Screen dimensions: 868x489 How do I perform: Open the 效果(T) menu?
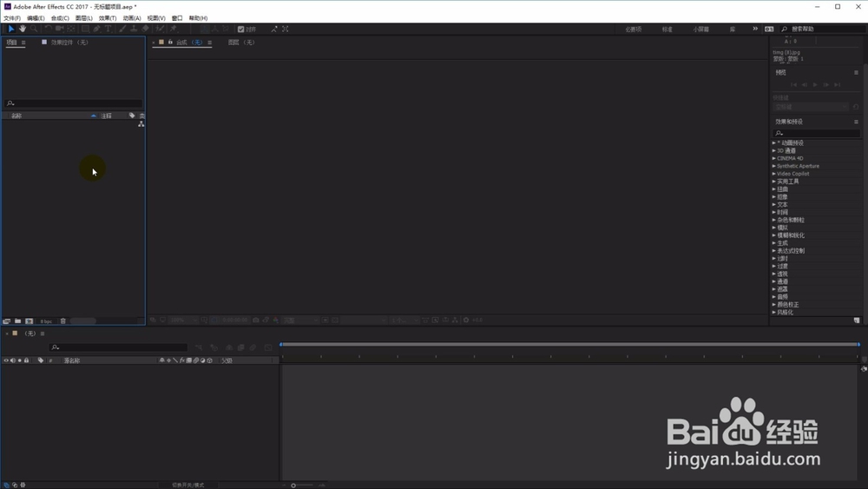coord(108,18)
